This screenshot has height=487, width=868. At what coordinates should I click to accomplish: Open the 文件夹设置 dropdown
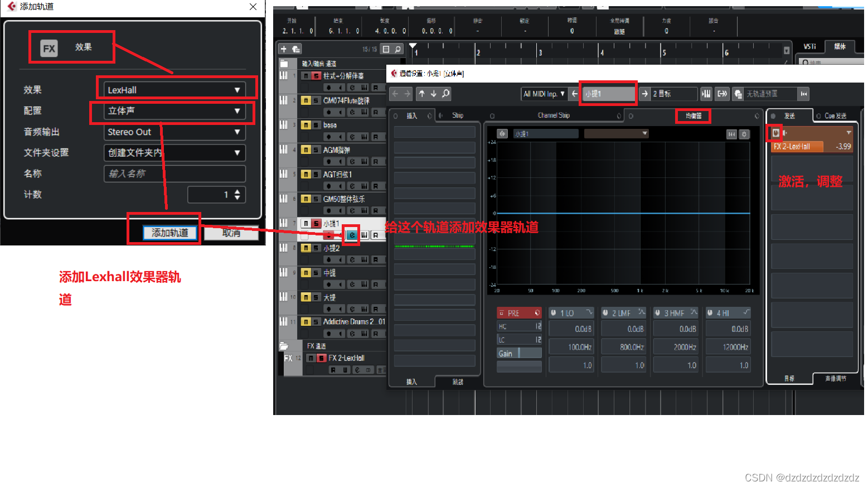point(174,153)
